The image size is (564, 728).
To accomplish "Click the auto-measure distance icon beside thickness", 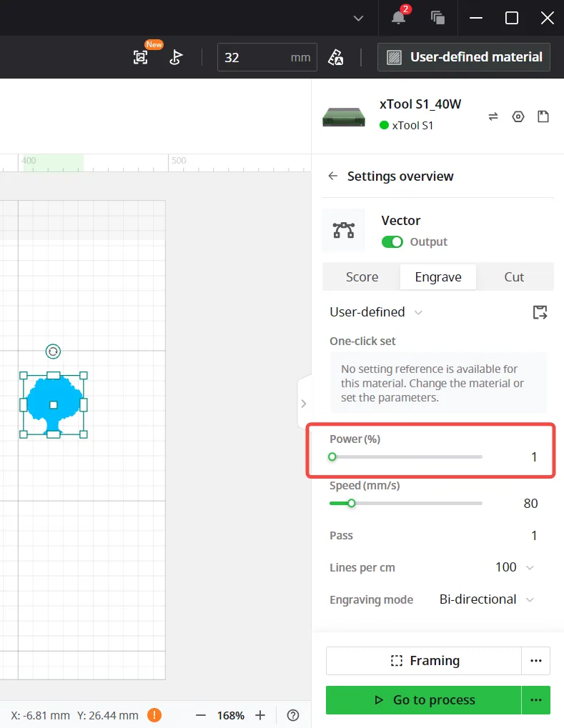I will coord(335,57).
